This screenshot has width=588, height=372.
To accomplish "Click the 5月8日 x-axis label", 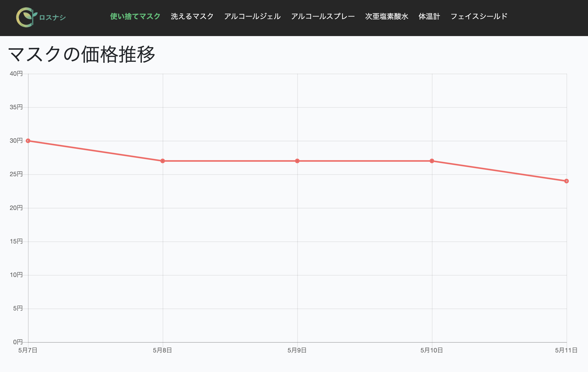I will (x=162, y=350).
